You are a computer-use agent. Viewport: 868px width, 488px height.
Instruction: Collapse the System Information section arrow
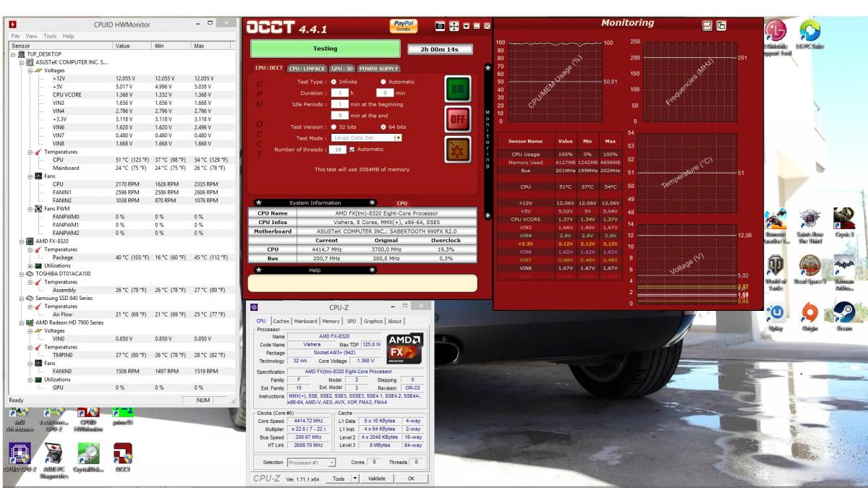(x=373, y=203)
